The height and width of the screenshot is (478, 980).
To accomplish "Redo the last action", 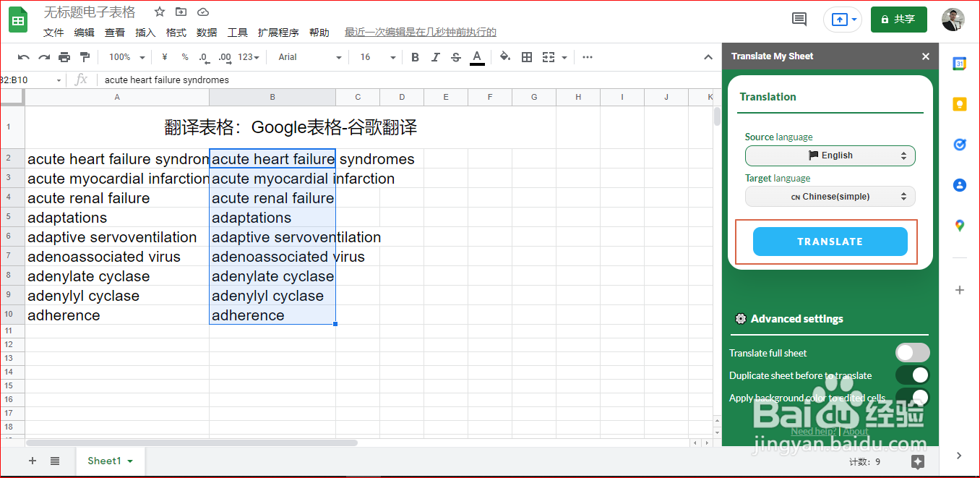I will tap(44, 57).
